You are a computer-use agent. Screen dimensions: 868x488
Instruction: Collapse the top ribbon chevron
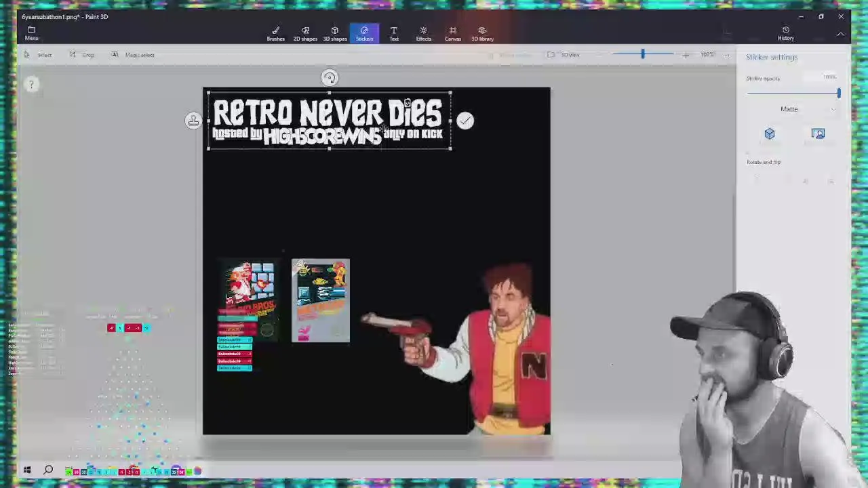point(840,34)
